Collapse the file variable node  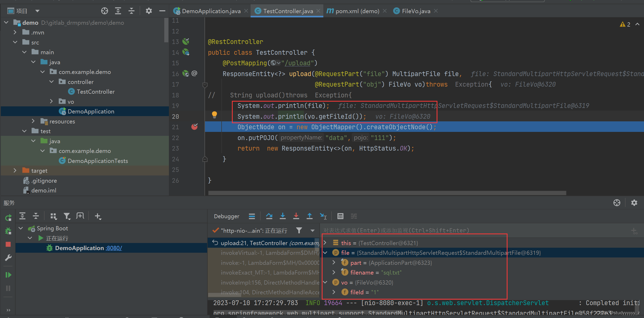325,253
